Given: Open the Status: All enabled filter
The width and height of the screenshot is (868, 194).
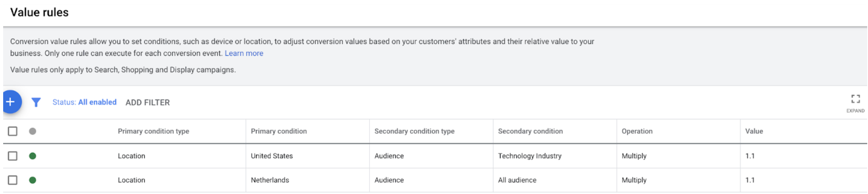Looking at the screenshot, I should point(84,102).
